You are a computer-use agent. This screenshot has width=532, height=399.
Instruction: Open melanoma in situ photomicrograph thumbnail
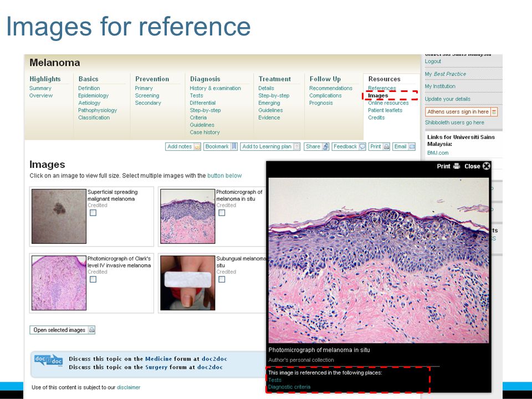point(188,217)
